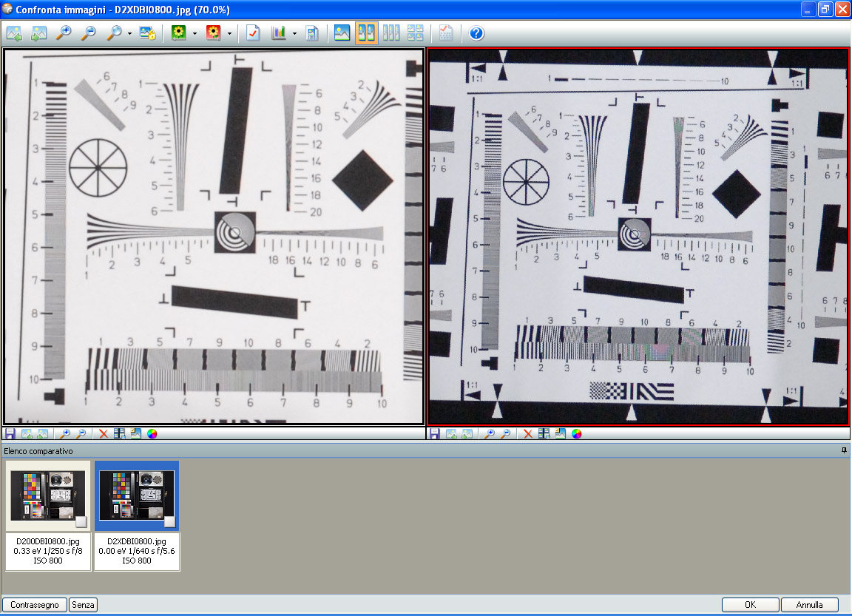Expand the green sunflower dropdown arrow
Viewport: 852px width, 616px height.
click(195, 34)
